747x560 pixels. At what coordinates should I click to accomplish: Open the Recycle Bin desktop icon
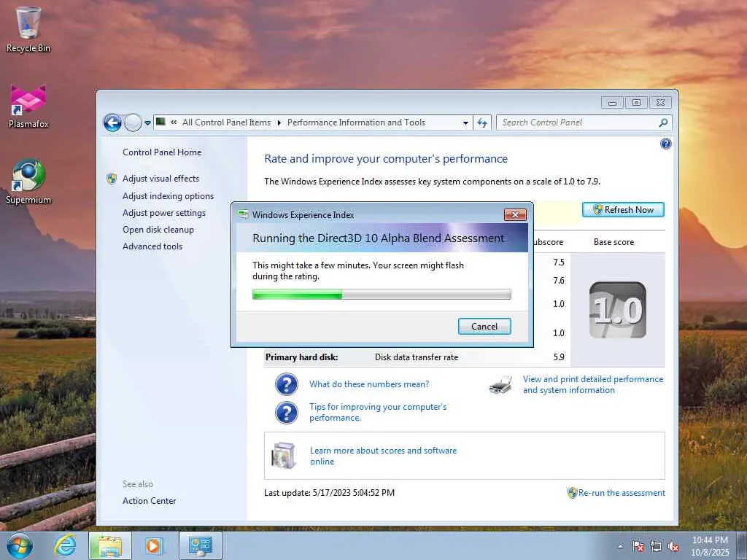pyautogui.click(x=28, y=29)
